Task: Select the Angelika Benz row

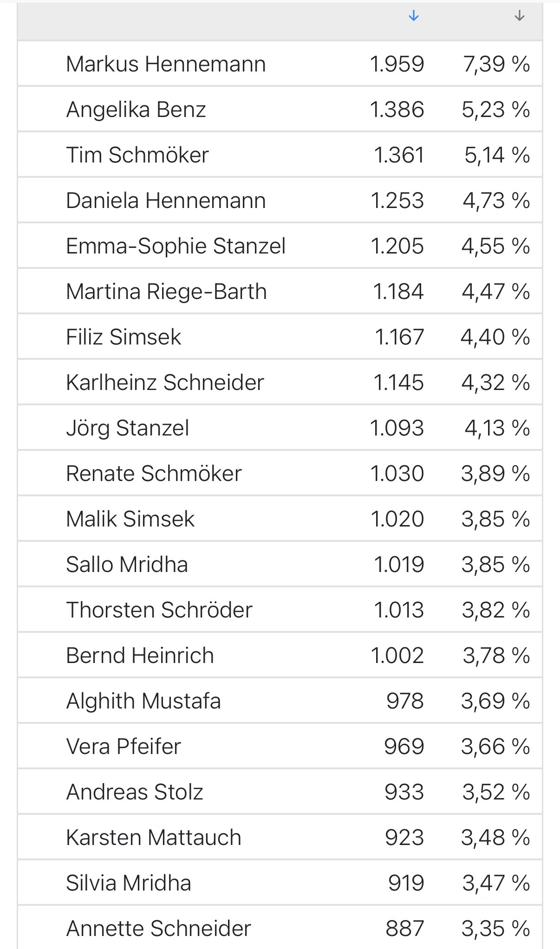Action: click(x=280, y=109)
